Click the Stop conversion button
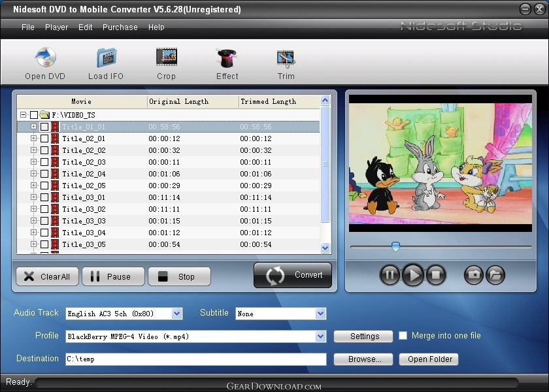Viewport: 549px width, 392px height. pyautogui.click(x=179, y=276)
